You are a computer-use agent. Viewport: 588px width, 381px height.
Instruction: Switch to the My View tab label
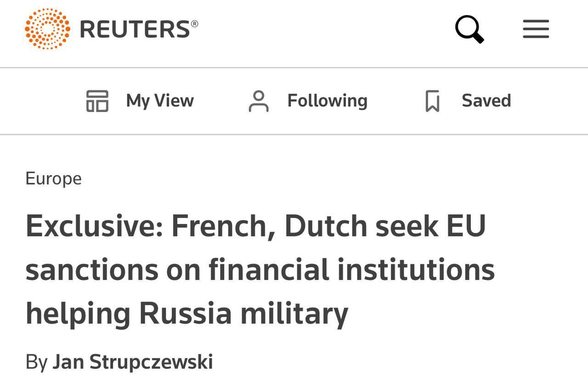[160, 101]
